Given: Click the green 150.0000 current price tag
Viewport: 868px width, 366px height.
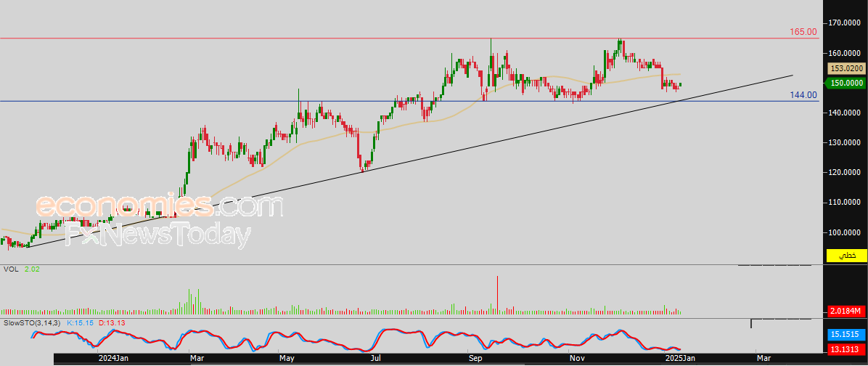Looking at the screenshot, I should [x=846, y=83].
